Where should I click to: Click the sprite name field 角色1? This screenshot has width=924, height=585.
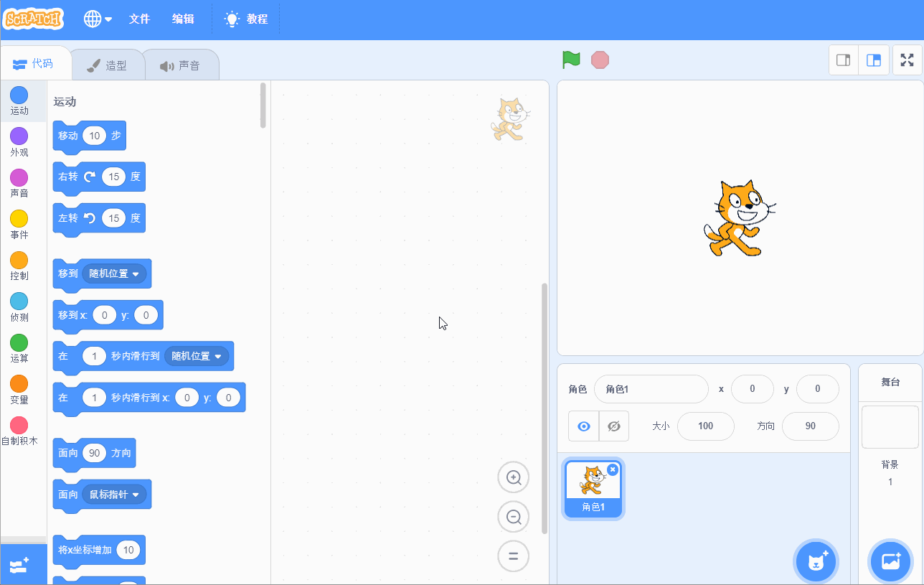click(x=651, y=389)
